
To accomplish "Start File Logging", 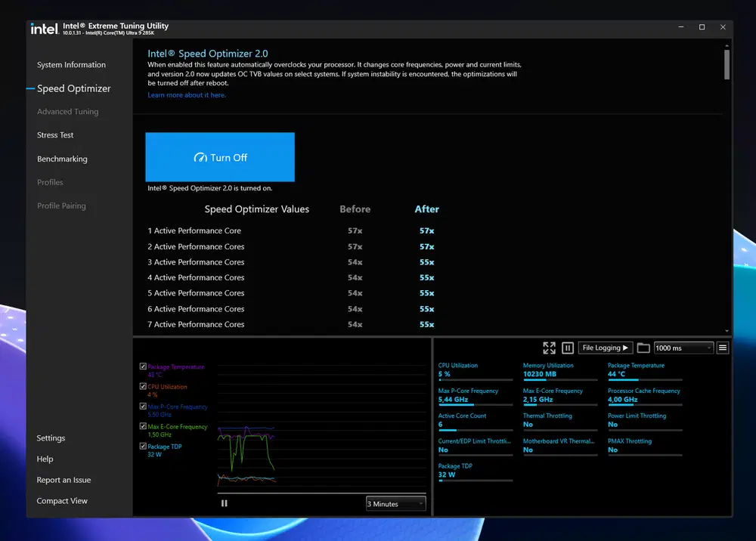I will [605, 348].
